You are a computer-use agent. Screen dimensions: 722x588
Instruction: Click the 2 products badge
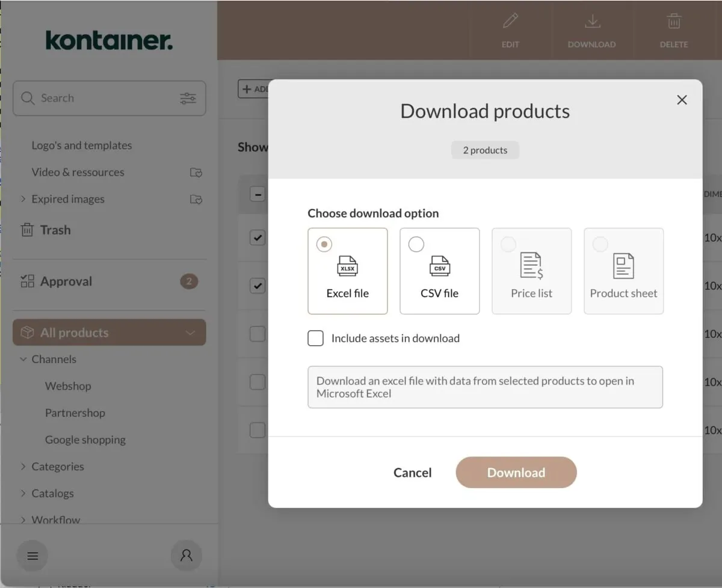[x=485, y=150]
